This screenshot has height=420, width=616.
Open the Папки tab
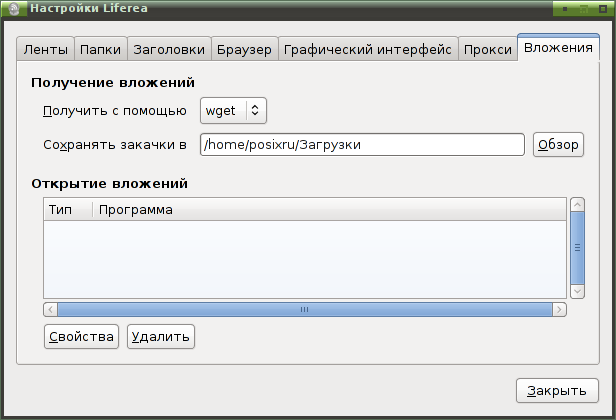coord(101,49)
